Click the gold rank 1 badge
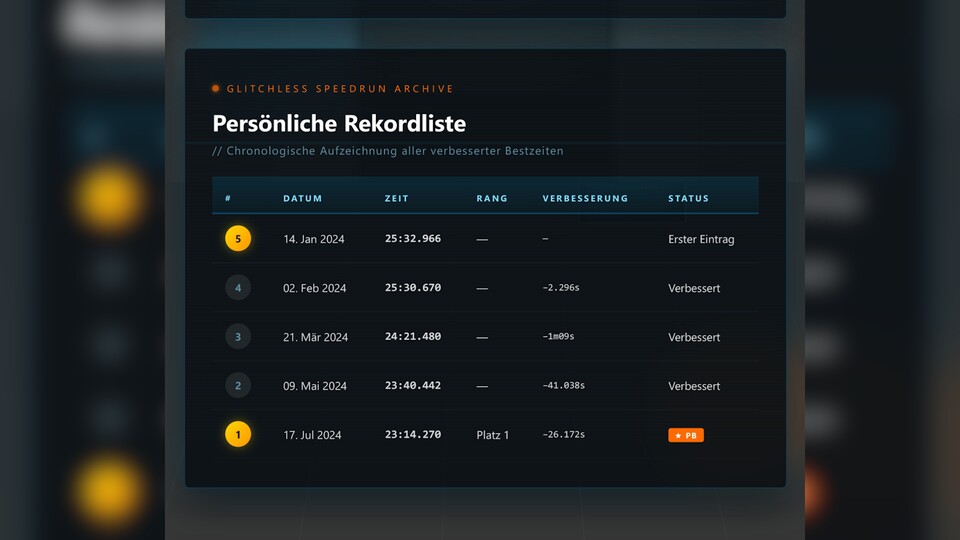 point(238,435)
